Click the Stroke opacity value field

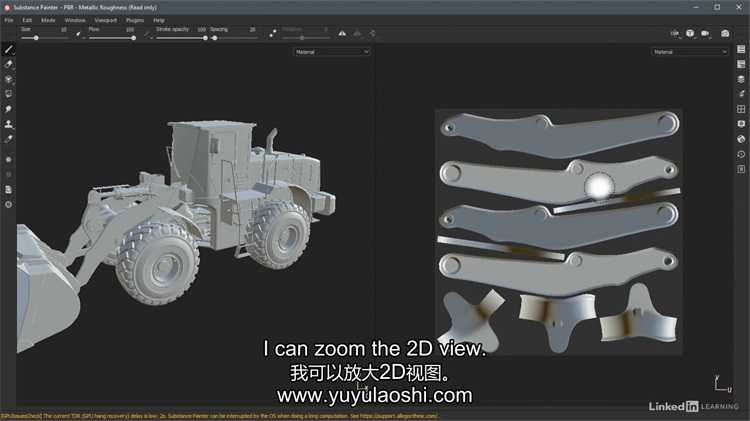[201, 30]
